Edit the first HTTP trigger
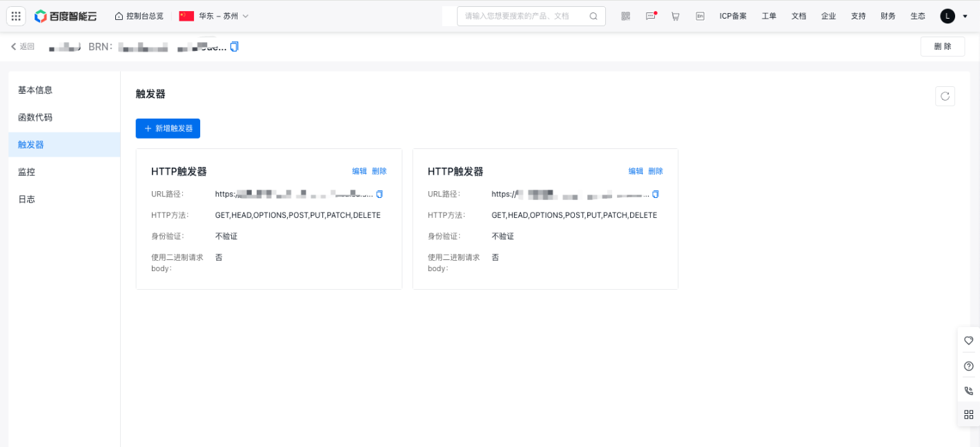The height and width of the screenshot is (447, 980). point(360,171)
